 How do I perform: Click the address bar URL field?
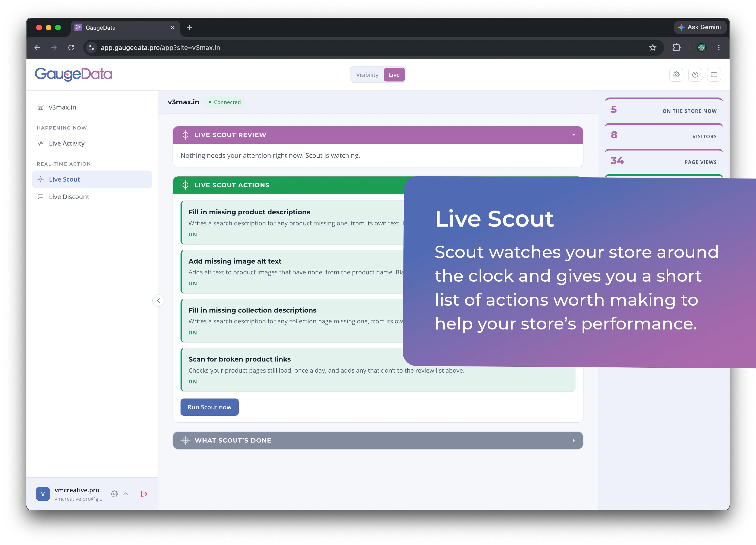coord(373,48)
